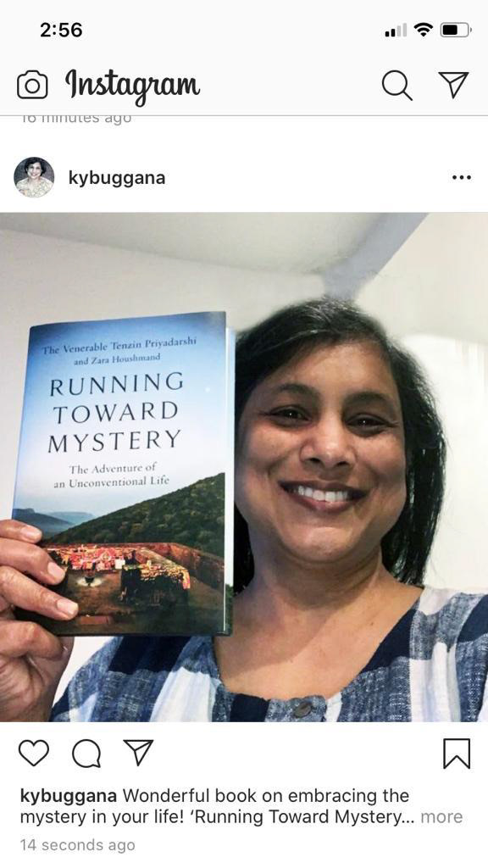Open the three-dot post options menu
This screenshot has width=488, height=868.
[462, 178]
